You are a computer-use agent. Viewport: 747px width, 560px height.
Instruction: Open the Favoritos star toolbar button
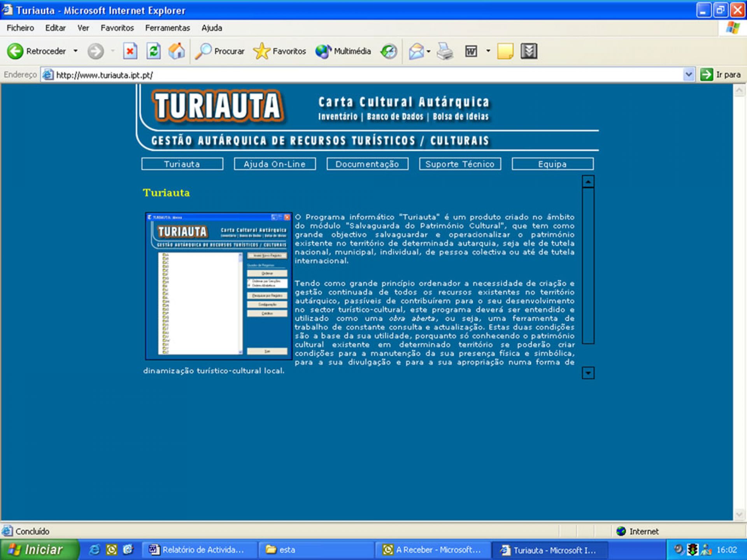[279, 51]
